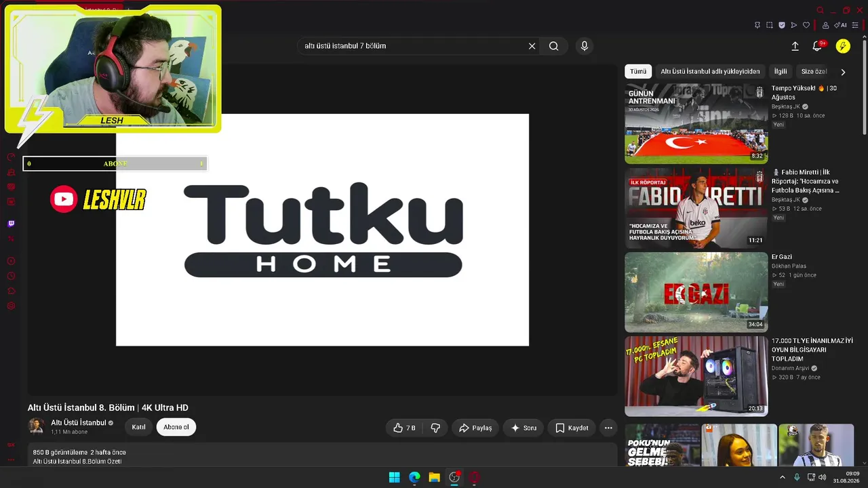The width and height of the screenshot is (868, 488).
Task: Open the browser profile icon
Action: click(825, 25)
